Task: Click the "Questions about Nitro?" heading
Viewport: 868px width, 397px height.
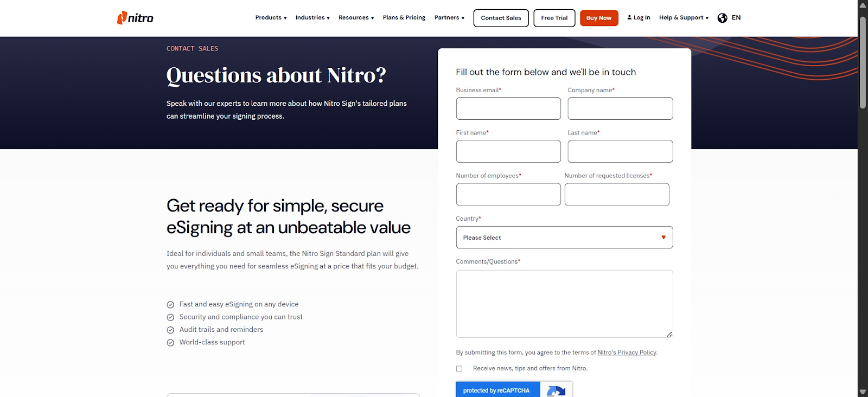Action: click(x=276, y=75)
